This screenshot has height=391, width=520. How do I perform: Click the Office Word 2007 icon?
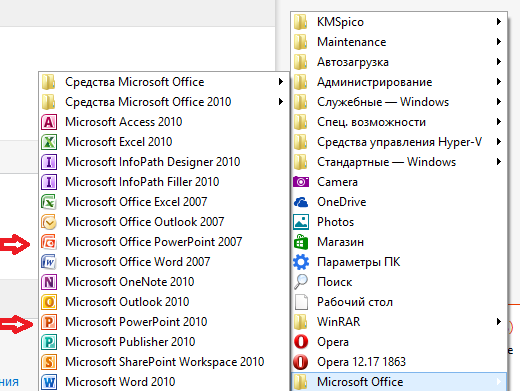(49, 262)
